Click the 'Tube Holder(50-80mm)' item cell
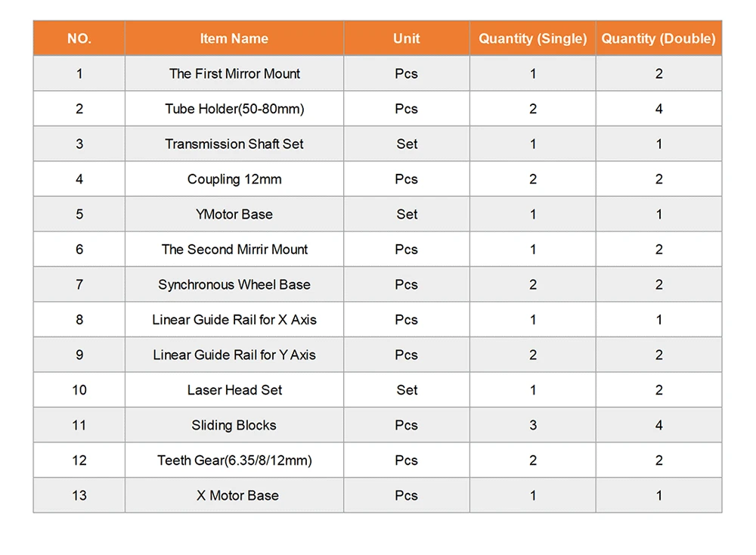 pos(234,109)
